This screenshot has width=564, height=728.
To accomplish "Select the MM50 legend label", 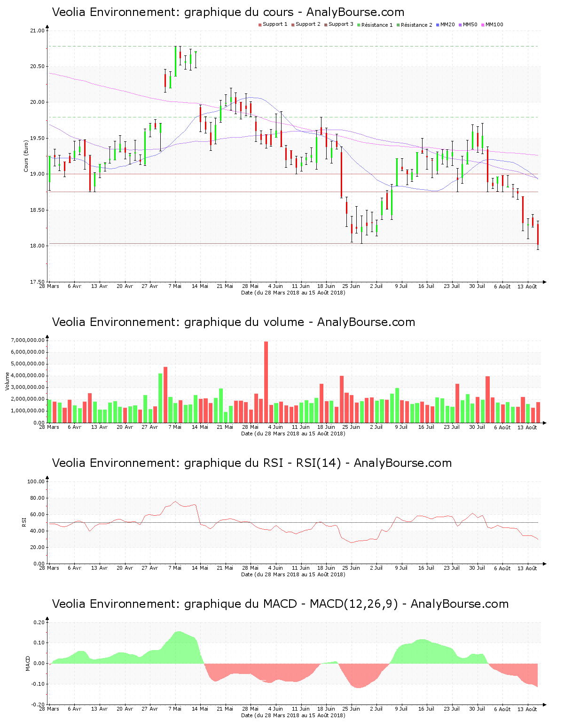I will tap(470, 24).
